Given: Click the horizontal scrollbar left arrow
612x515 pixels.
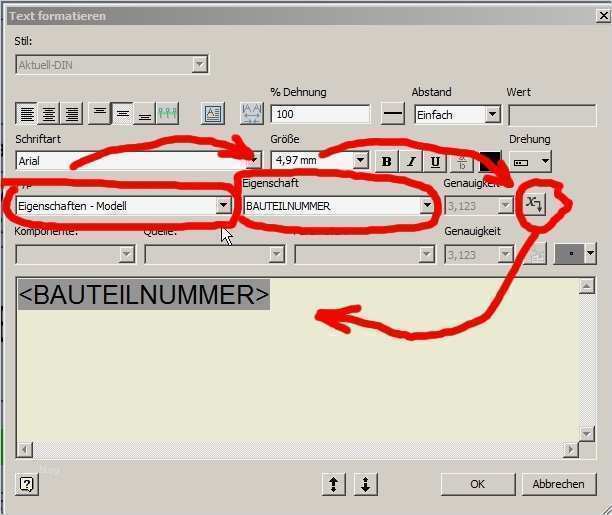Looking at the screenshot, I should 25,450.
